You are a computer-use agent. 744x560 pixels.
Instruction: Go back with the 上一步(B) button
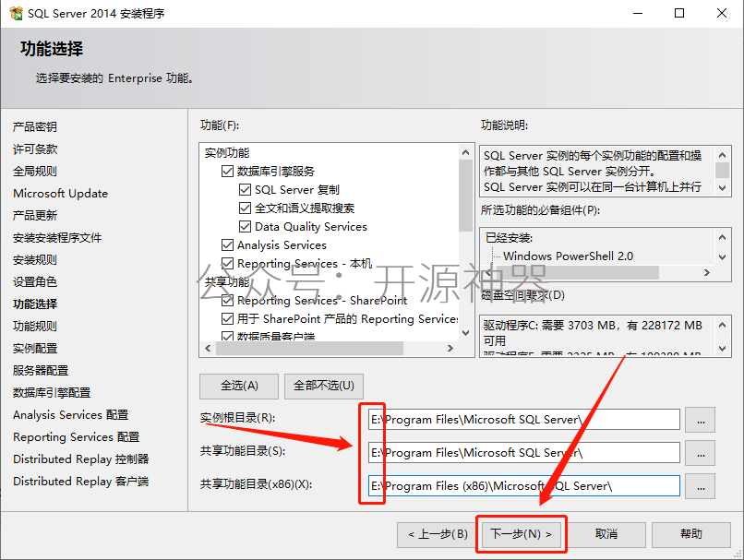[x=438, y=534]
